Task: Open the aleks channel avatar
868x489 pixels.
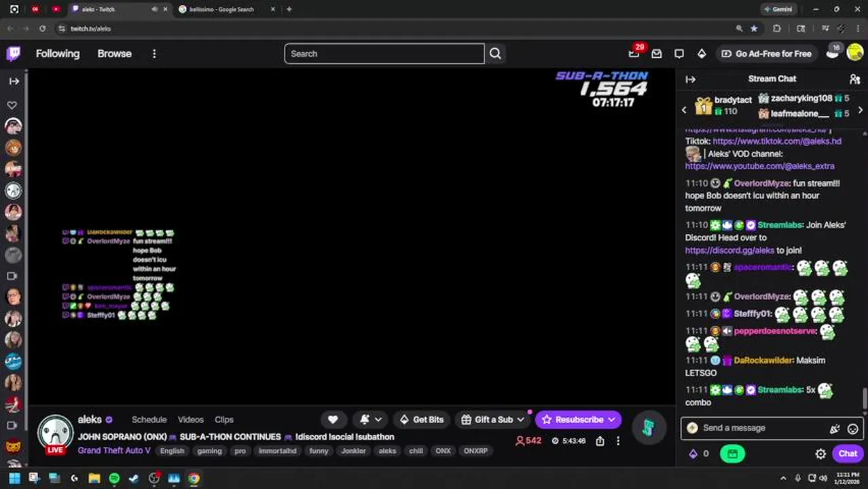Action: coord(55,433)
